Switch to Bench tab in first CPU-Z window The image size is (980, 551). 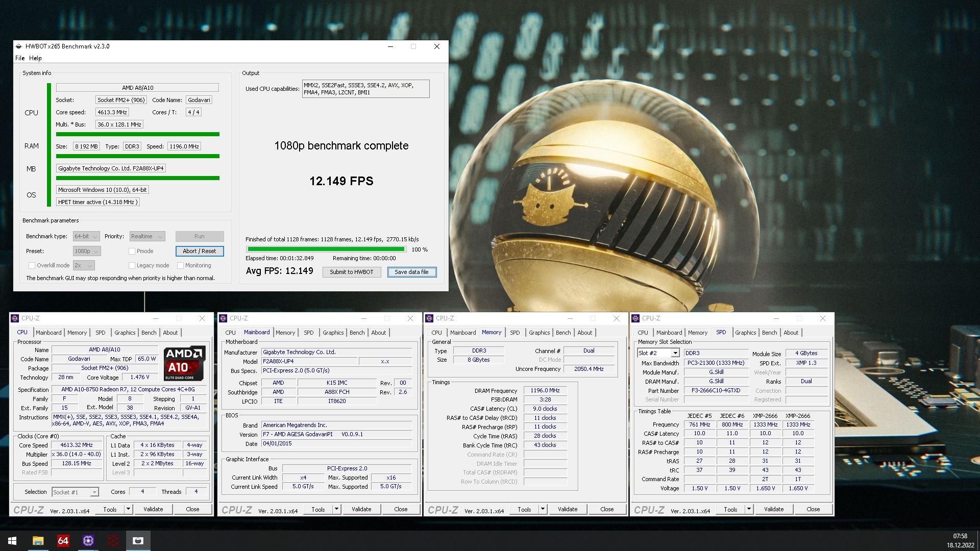(x=149, y=333)
